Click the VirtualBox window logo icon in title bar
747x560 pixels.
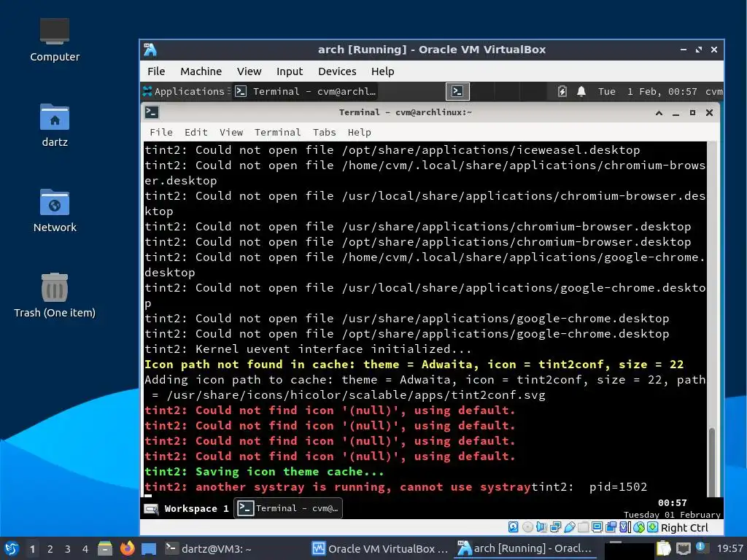coord(150,50)
